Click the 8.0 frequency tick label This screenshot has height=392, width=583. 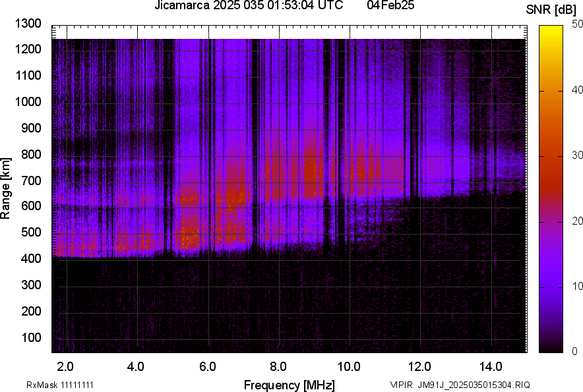(278, 366)
